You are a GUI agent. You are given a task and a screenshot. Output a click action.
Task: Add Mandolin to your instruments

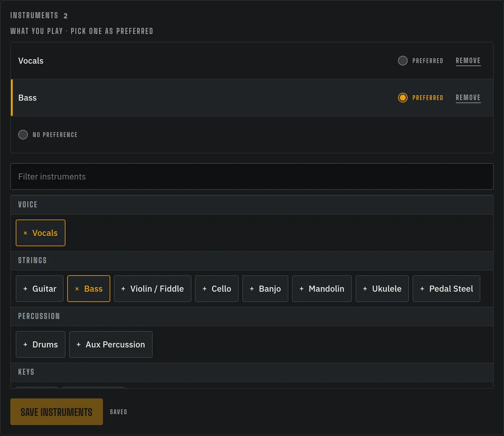click(322, 289)
